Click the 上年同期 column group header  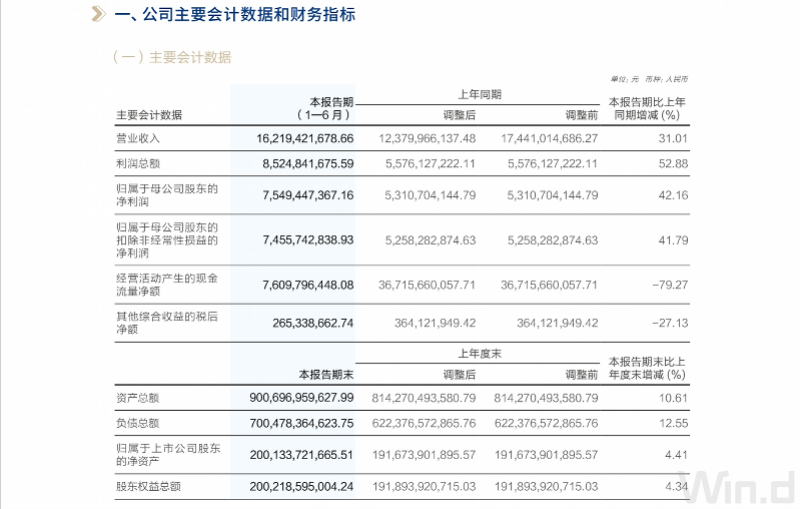[x=479, y=94]
